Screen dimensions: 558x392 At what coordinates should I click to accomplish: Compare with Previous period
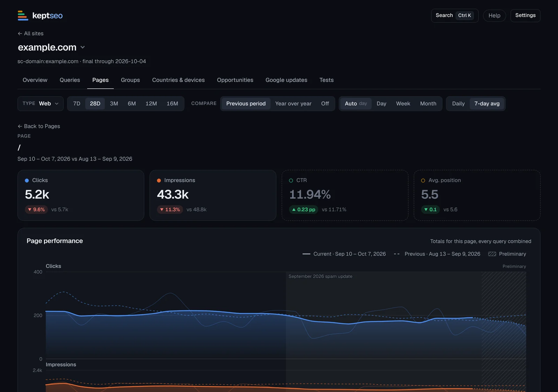coord(246,104)
